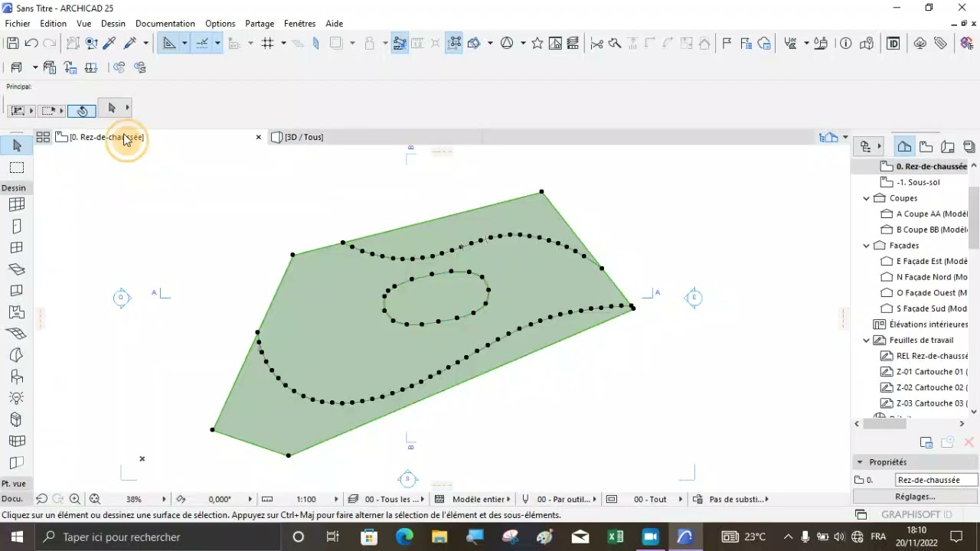Image resolution: width=980 pixels, height=551 pixels.
Task: Select the Arrow selection tool in toolbox
Action: 17,145
